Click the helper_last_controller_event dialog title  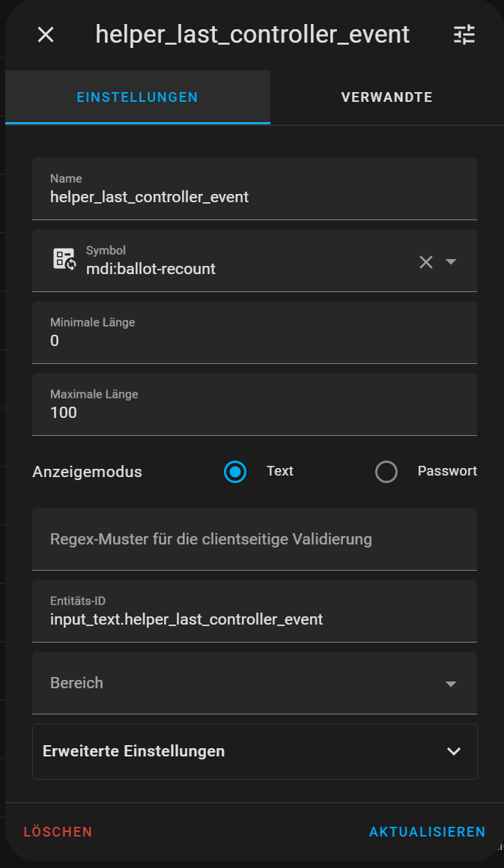coord(252,34)
